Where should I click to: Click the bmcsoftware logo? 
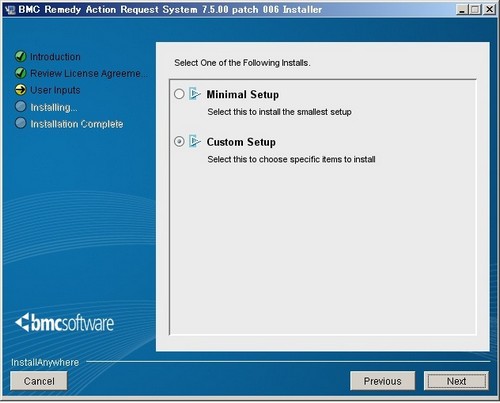[x=64, y=323]
